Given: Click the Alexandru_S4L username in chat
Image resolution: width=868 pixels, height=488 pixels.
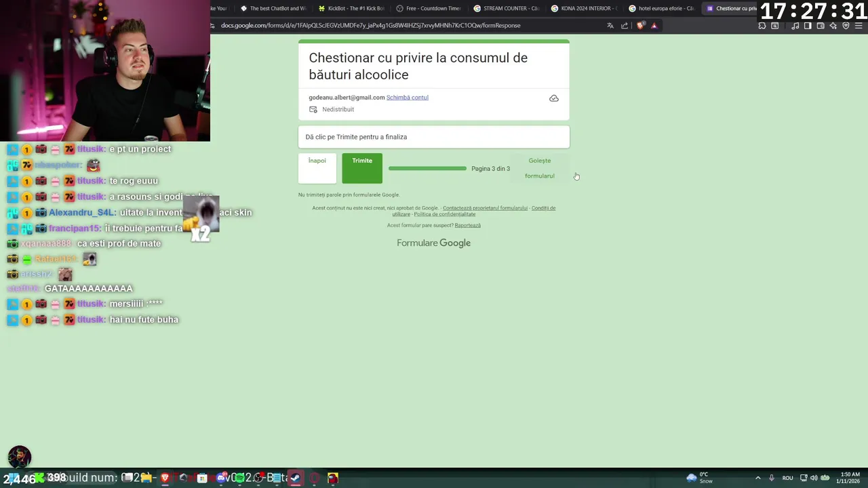Looking at the screenshot, I should [82, 212].
